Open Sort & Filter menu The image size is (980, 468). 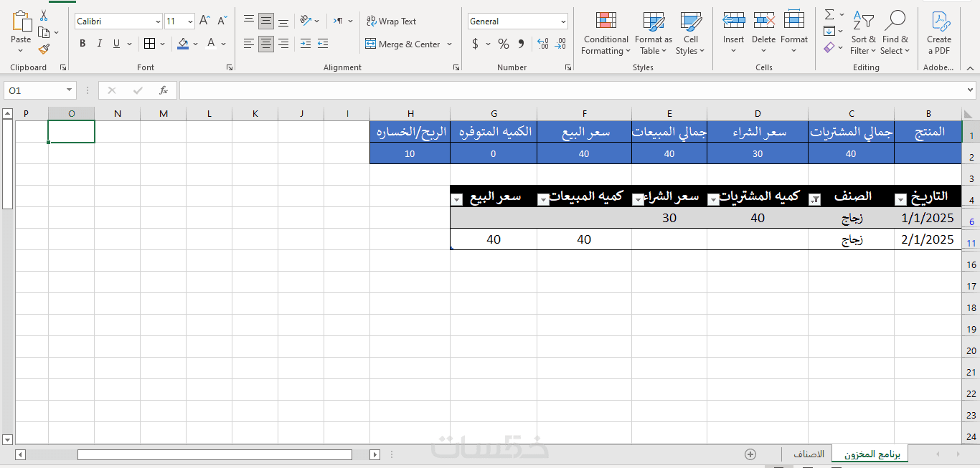tap(864, 33)
